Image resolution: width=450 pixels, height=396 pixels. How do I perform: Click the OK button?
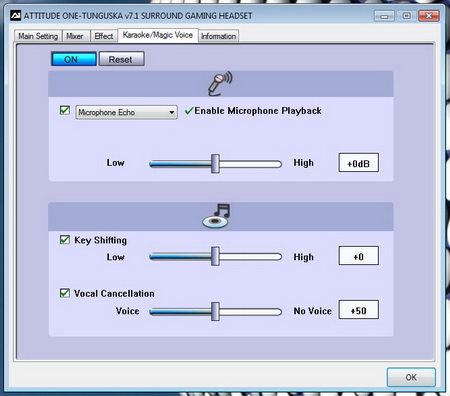coord(411,377)
